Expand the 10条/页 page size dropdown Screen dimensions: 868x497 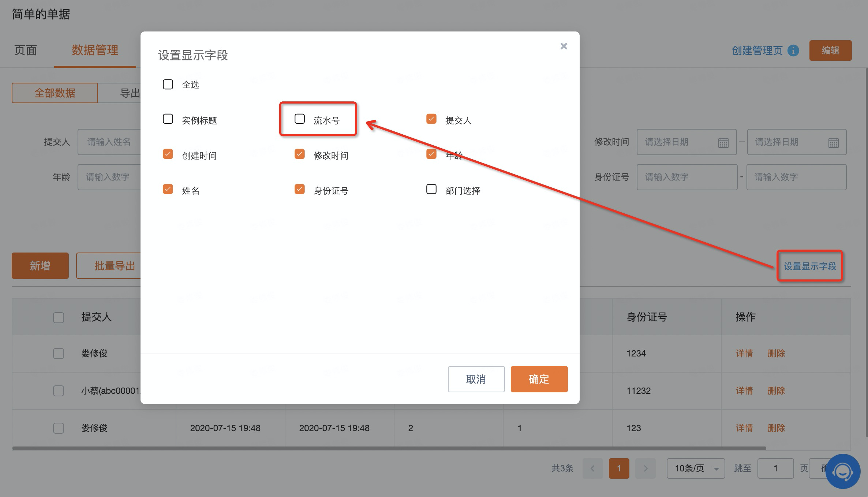click(695, 468)
